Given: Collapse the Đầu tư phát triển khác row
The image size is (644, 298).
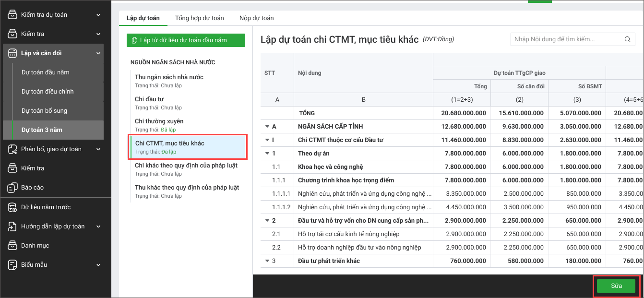Looking at the screenshot, I should tap(267, 261).
